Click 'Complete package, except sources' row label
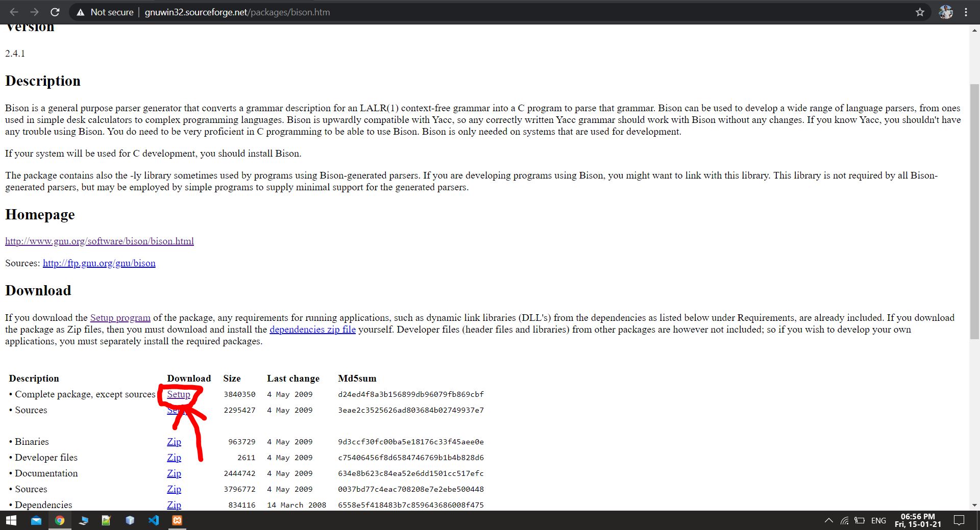Image resolution: width=980 pixels, height=530 pixels. coord(85,394)
